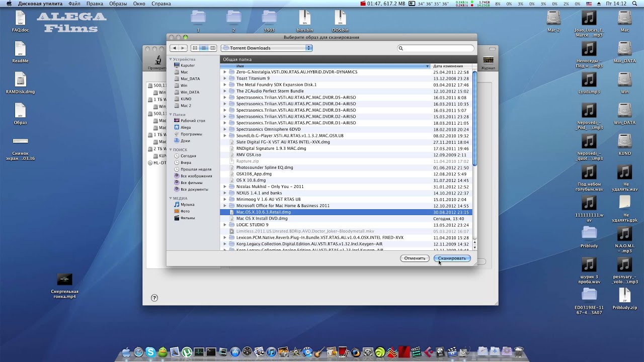Go back with the left arrow button
This screenshot has width=644, height=362.
pos(174,48)
